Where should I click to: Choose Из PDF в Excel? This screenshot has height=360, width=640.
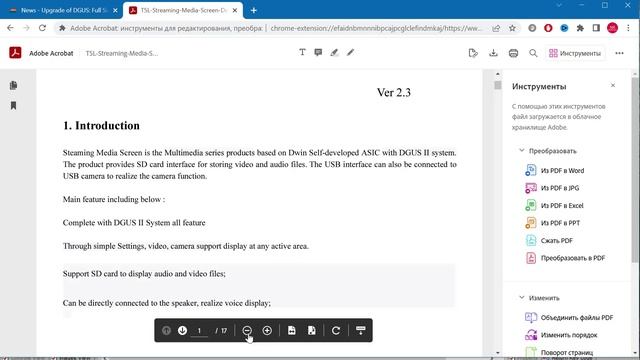[x=554, y=205]
